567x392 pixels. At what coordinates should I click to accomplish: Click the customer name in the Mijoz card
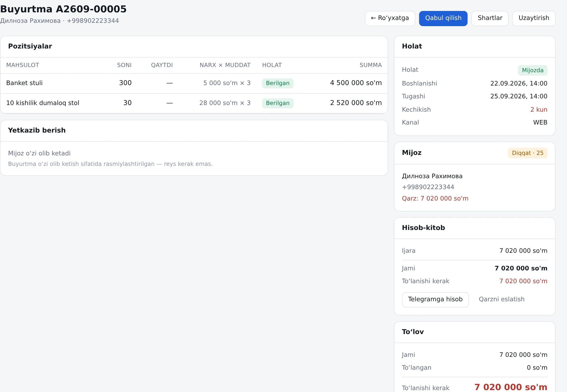click(x=432, y=176)
